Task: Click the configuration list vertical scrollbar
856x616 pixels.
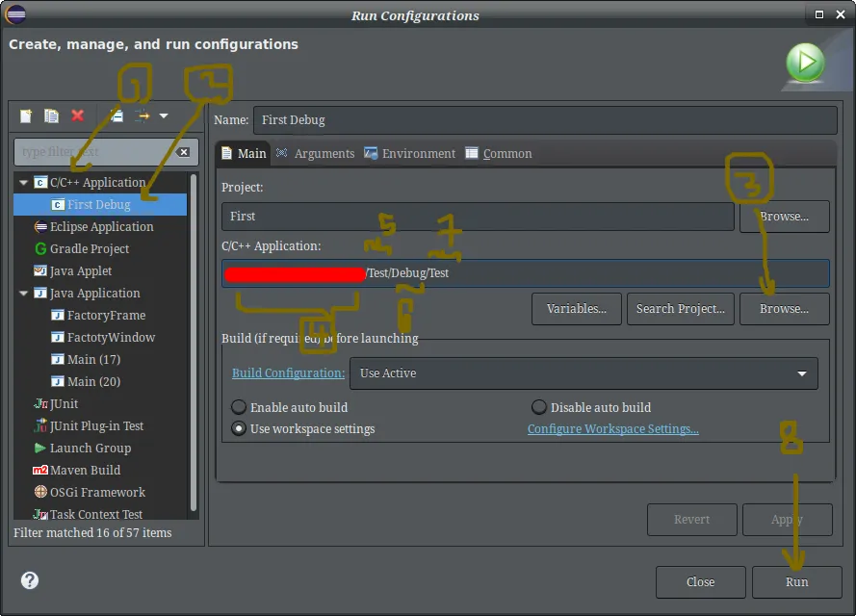Action: 194,343
